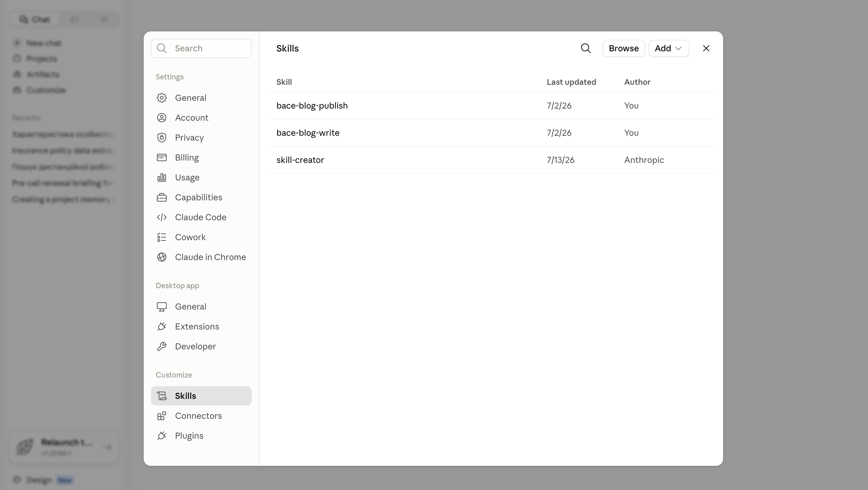The image size is (868, 490).
Task: Select the Claude Code brackets icon
Action: pos(162,217)
